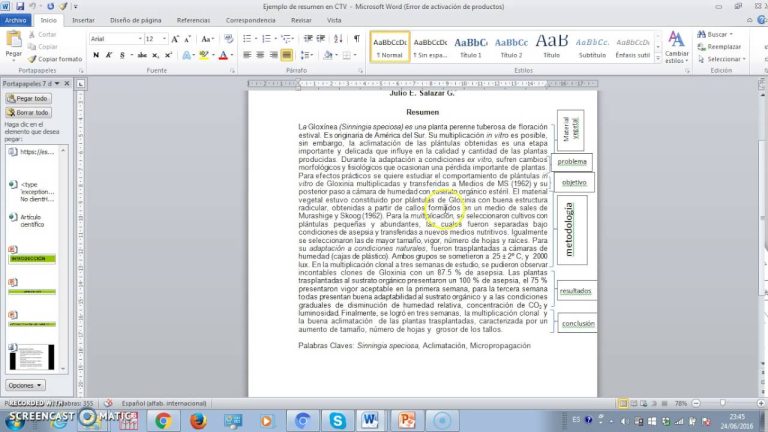Toggle strikethrough abc formatting

tap(142, 55)
